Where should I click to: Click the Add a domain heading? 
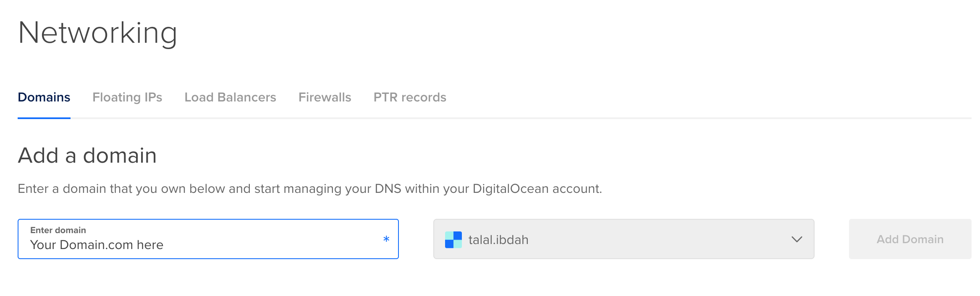point(87,156)
